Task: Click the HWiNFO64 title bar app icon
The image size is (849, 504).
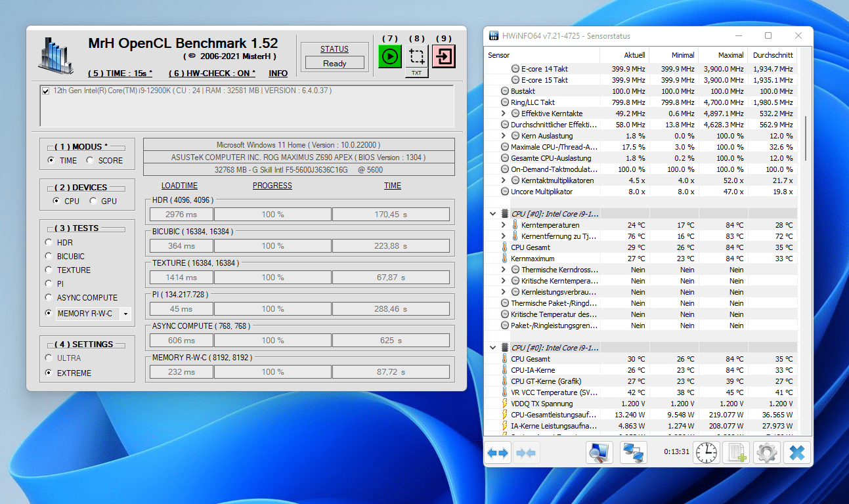Action: point(493,36)
